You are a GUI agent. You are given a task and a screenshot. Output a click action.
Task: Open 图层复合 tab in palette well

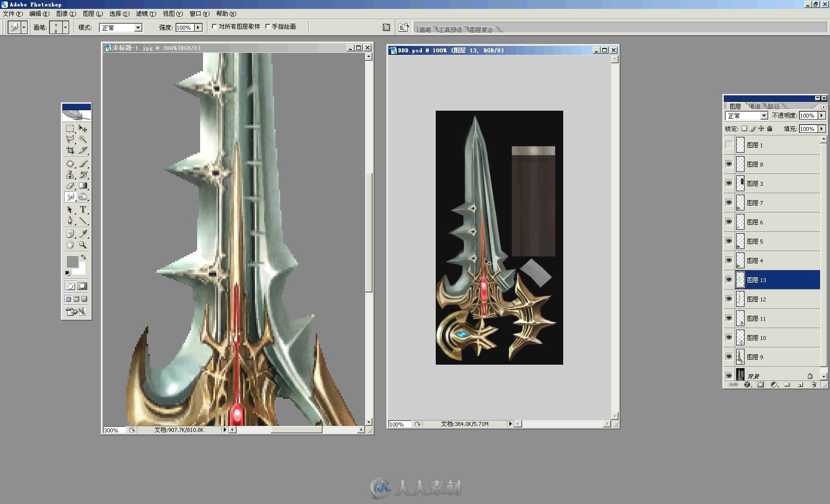click(482, 30)
